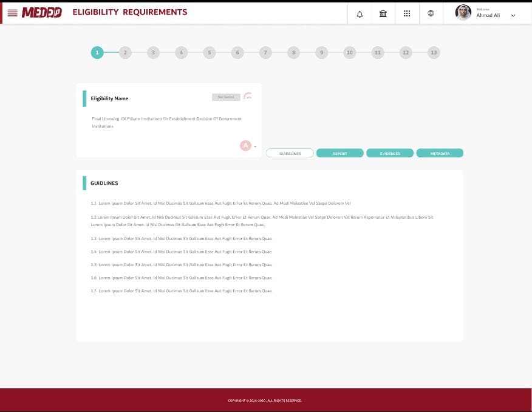The height and width of the screenshot is (412, 532).
Task: Click the MEDED logo
Action: (x=41, y=12)
